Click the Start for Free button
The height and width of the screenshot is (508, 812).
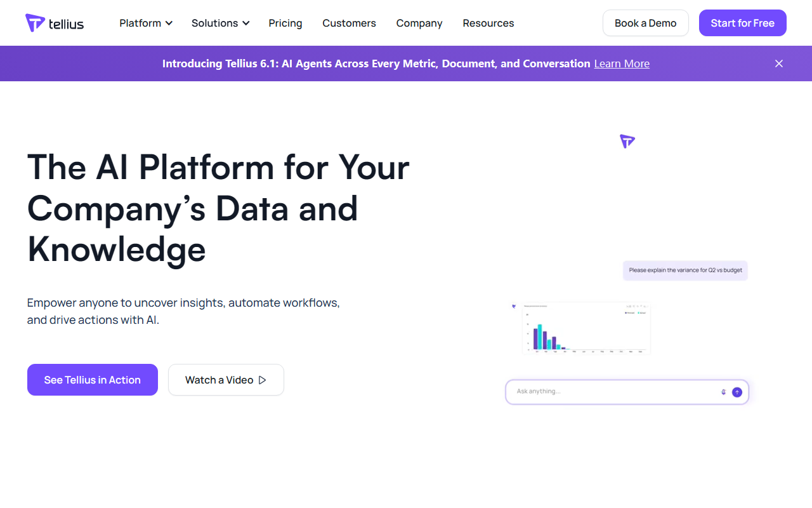click(743, 23)
